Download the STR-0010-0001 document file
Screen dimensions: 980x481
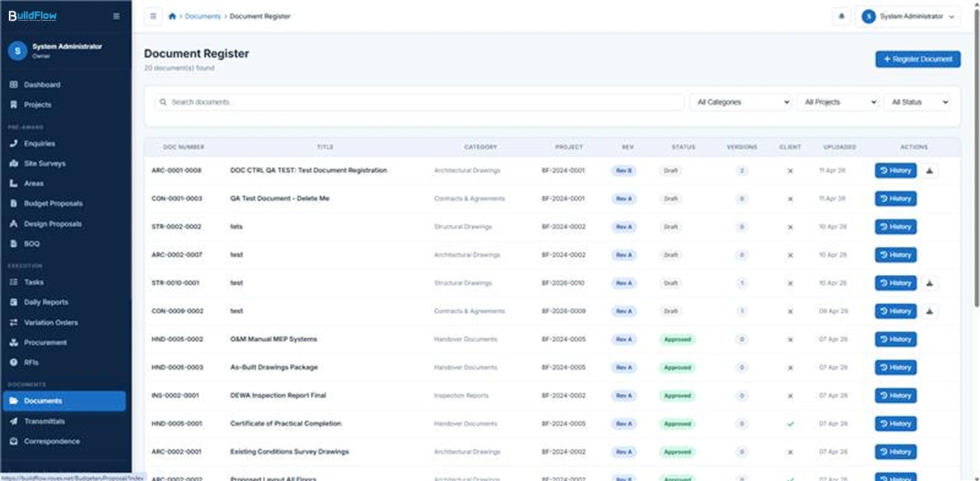pos(930,283)
